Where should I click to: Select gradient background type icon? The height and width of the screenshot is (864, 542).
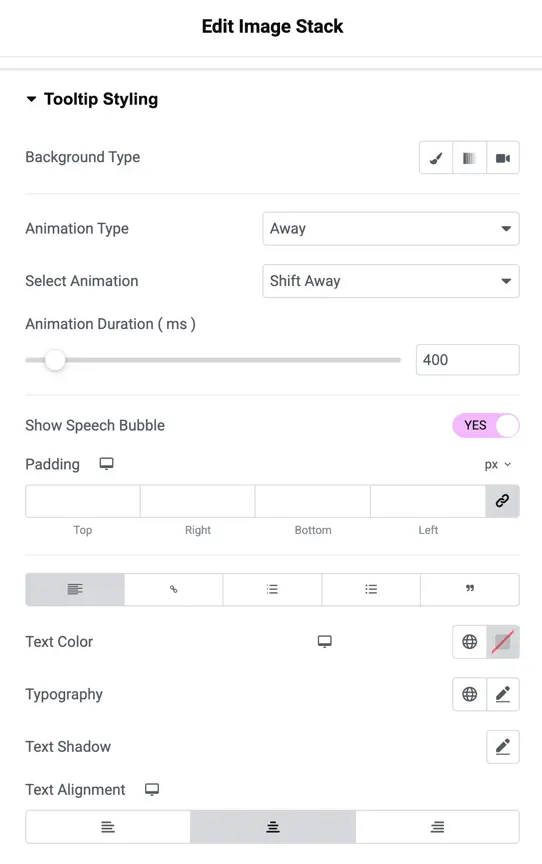[469, 158]
